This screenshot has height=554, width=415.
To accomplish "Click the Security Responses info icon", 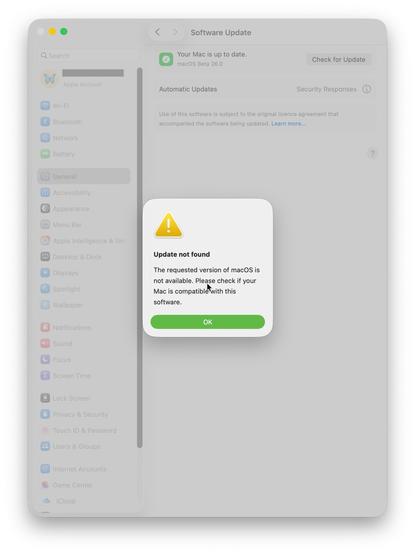I will (367, 89).
